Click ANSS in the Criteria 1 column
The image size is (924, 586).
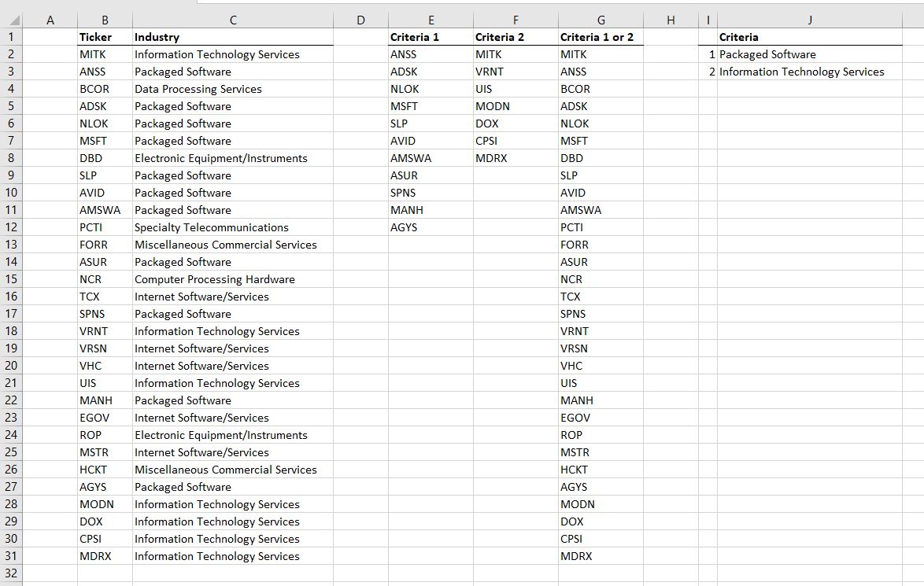point(431,54)
